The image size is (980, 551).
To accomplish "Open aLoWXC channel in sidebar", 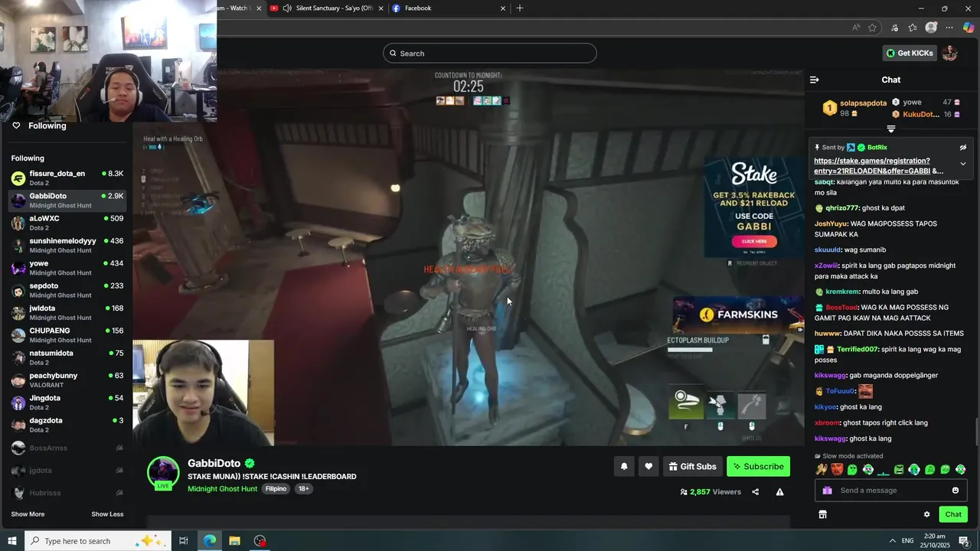I will pos(67,223).
